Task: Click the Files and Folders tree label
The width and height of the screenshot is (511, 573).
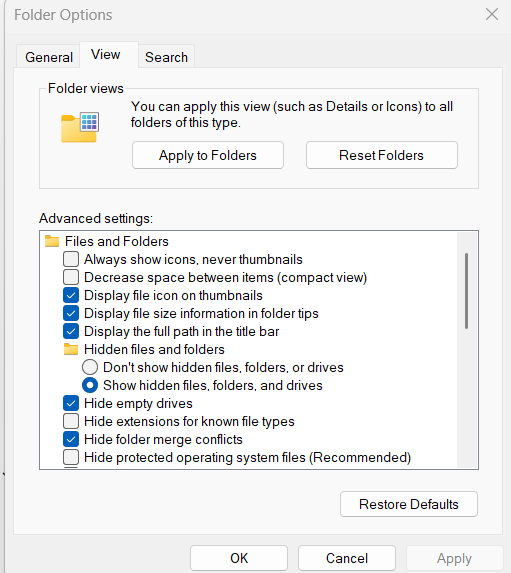Action: [x=117, y=241]
